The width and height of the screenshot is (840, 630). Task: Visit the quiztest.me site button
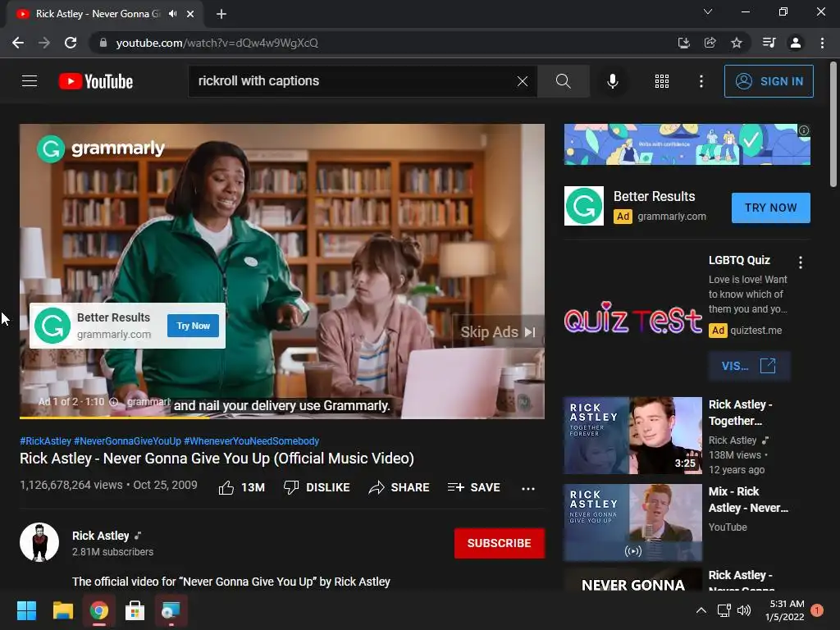pos(749,366)
